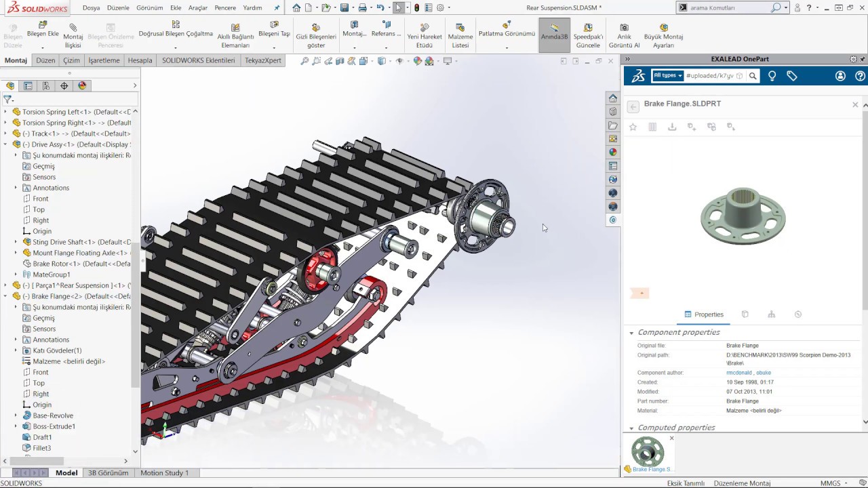868x488 pixels.
Task: Click Montaj İlişkisi tool
Action: pyautogui.click(x=73, y=37)
